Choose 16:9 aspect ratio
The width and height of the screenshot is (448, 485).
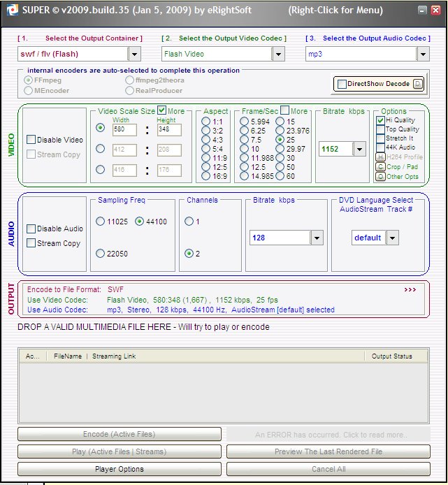pos(205,176)
